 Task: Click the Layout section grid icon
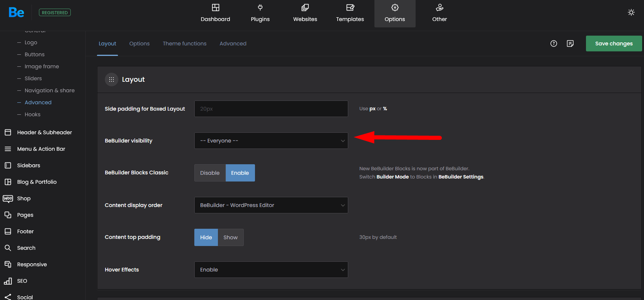pyautogui.click(x=112, y=79)
